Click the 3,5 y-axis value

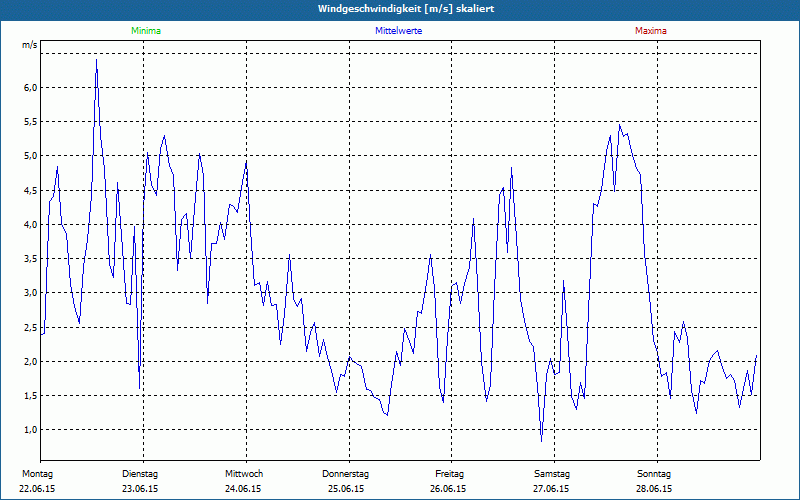31,259
